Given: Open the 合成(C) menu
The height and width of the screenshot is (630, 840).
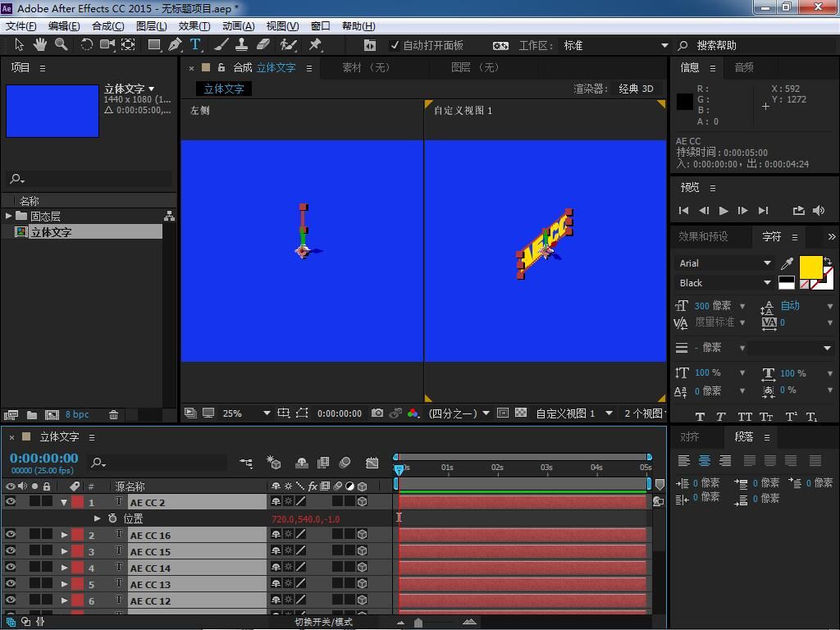Looking at the screenshot, I should pyautogui.click(x=107, y=26).
